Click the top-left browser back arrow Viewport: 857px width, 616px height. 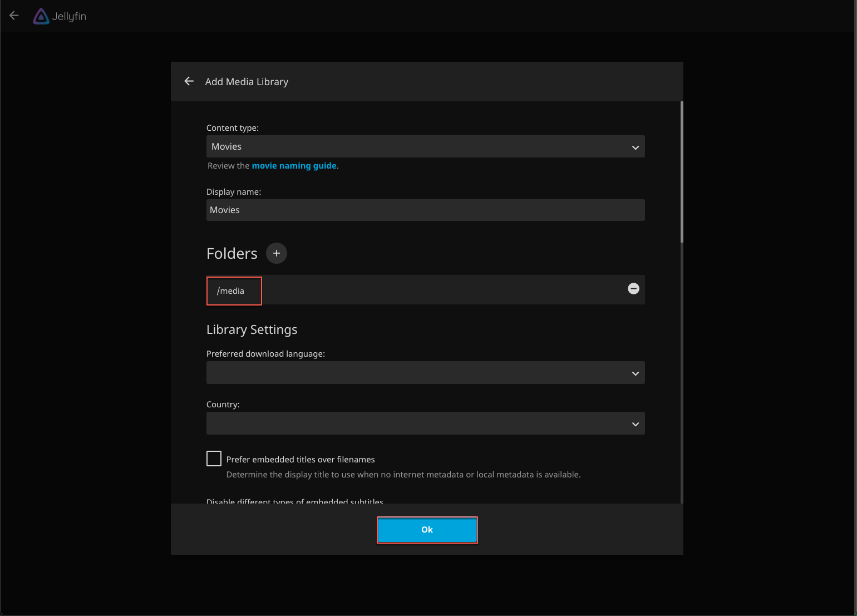coord(14,16)
